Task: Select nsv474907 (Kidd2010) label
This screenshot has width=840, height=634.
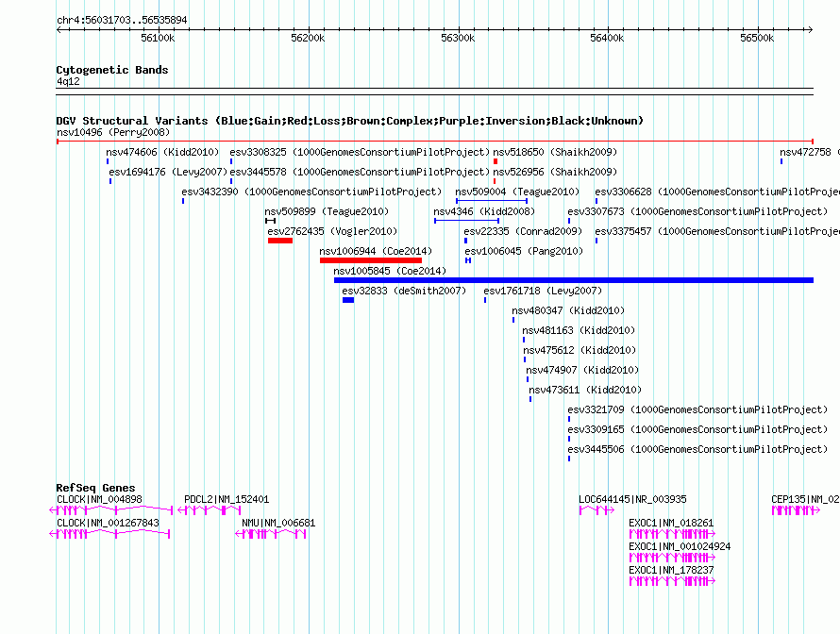Action: coord(582,370)
